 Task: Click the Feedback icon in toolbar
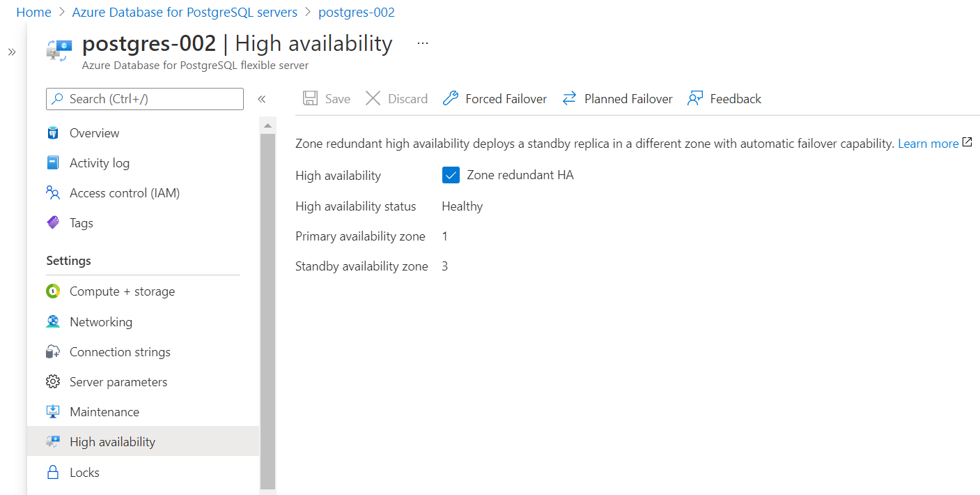694,98
